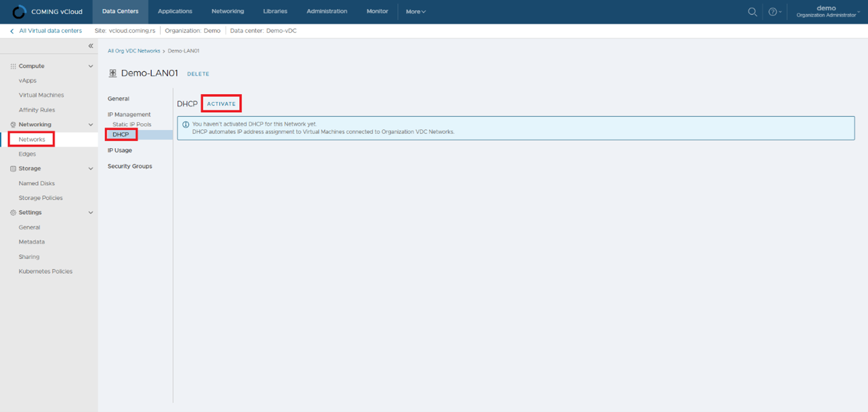Open the More dropdown menu

(416, 12)
